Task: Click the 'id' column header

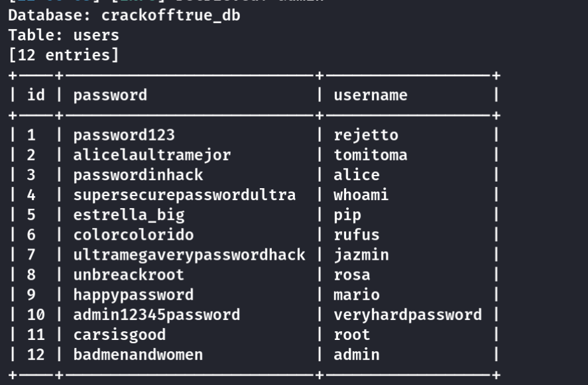Action: point(36,95)
